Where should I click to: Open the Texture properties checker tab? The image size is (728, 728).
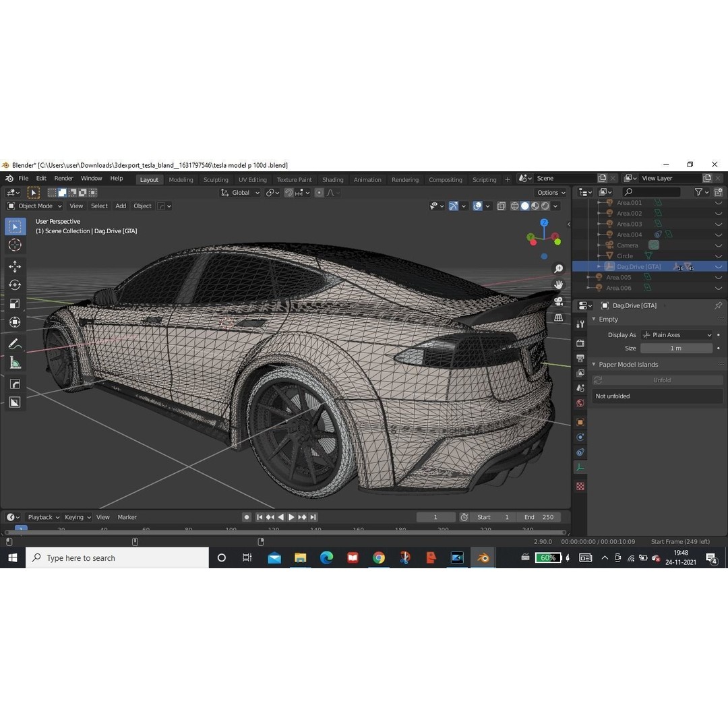[580, 486]
